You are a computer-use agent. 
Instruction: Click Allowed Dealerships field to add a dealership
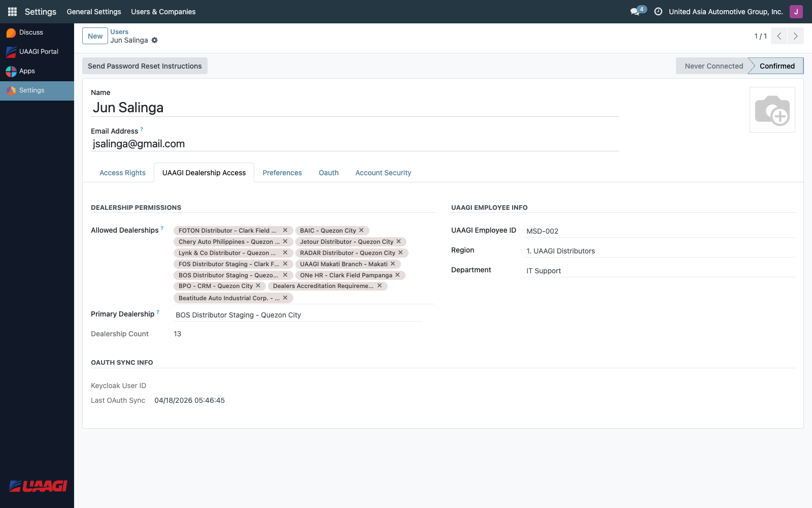(x=355, y=298)
